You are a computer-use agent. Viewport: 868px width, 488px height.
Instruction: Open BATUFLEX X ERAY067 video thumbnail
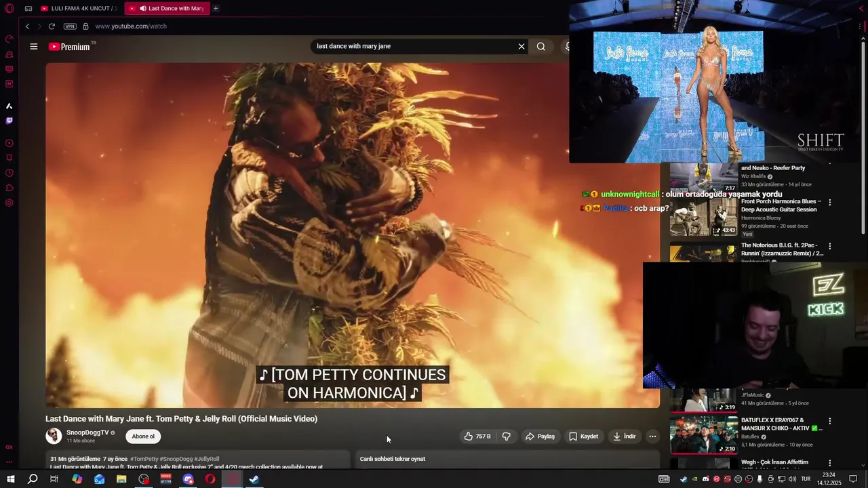704,434
